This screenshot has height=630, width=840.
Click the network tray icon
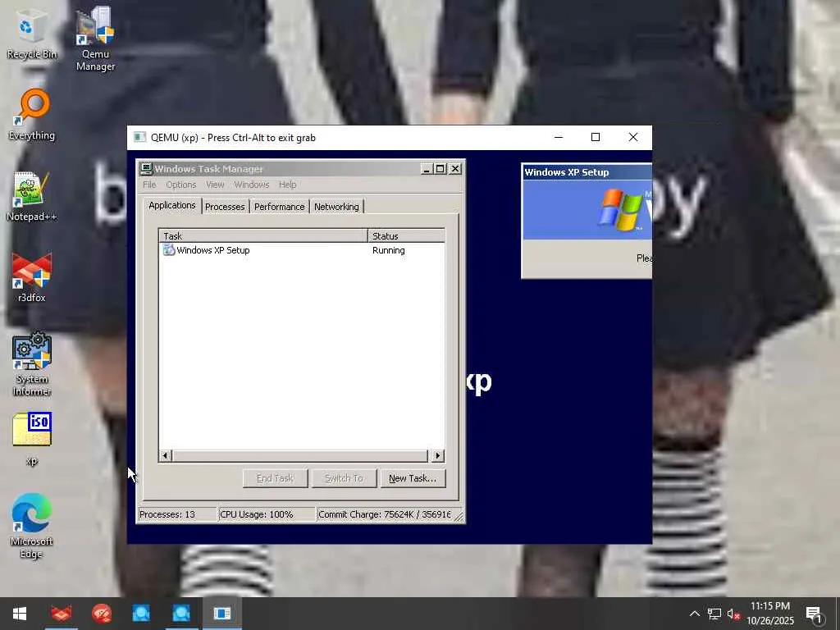click(714, 614)
